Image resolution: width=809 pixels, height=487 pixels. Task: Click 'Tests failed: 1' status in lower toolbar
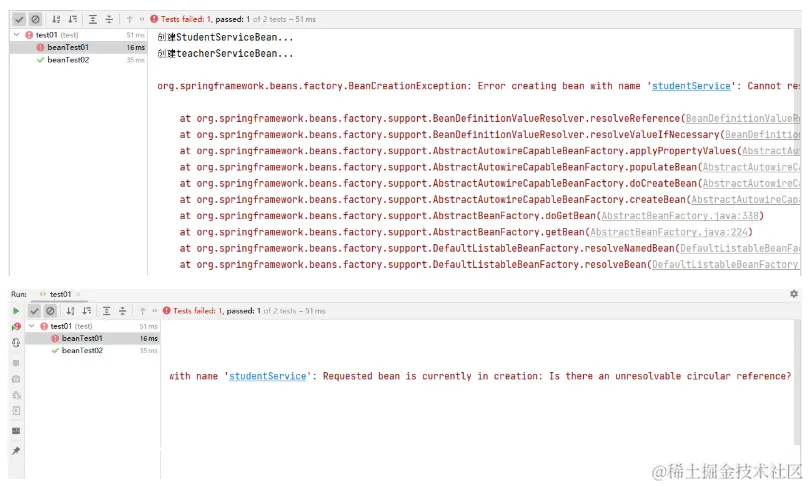click(194, 311)
